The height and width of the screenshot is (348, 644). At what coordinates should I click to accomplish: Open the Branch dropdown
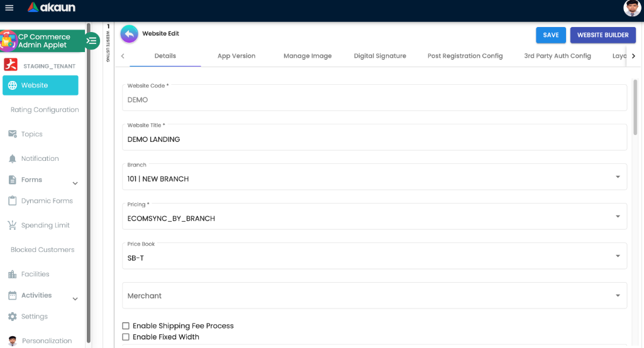pyautogui.click(x=375, y=177)
